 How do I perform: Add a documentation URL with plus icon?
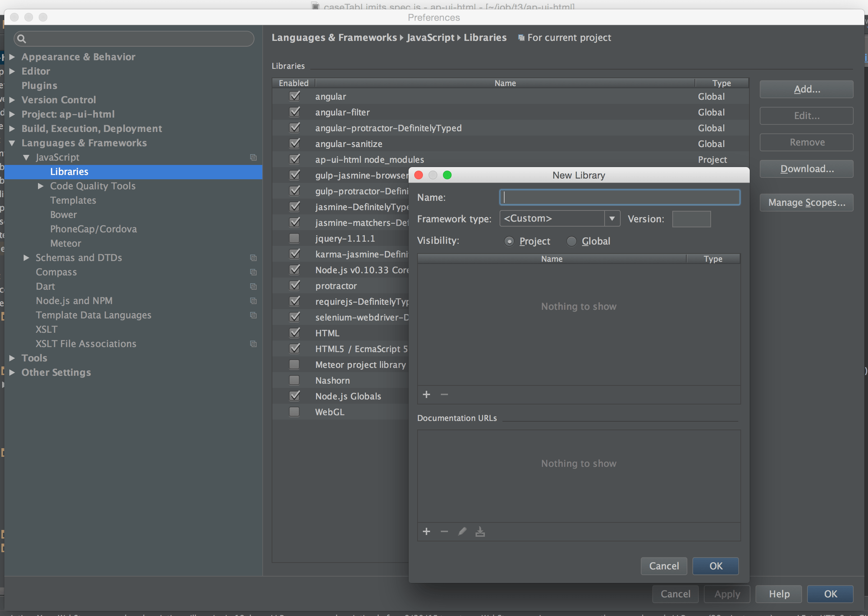point(426,531)
